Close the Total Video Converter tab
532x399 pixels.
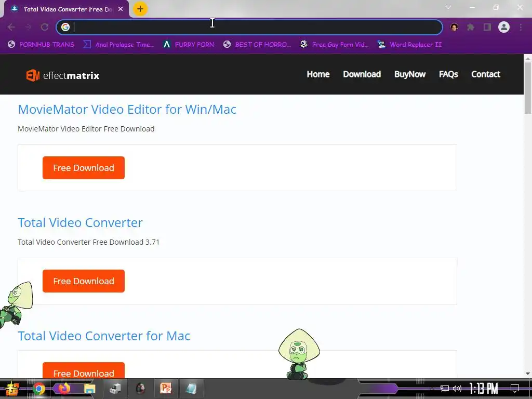(x=121, y=9)
